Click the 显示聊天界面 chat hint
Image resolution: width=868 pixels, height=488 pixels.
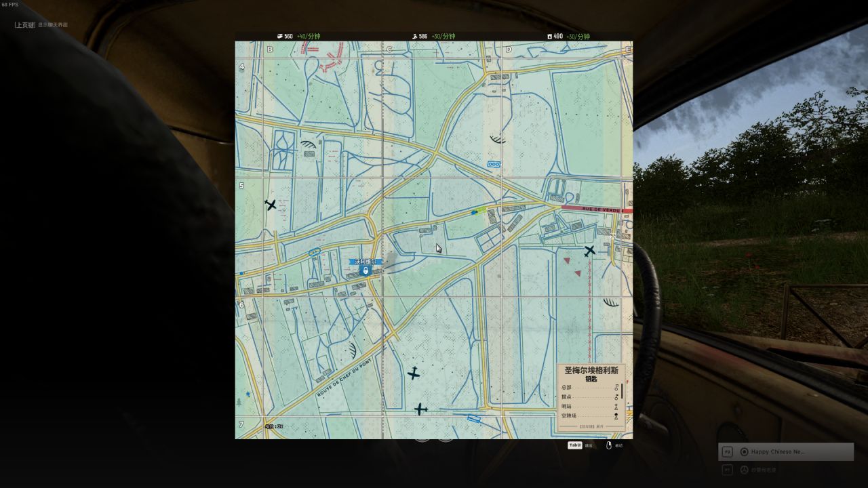[x=53, y=25]
